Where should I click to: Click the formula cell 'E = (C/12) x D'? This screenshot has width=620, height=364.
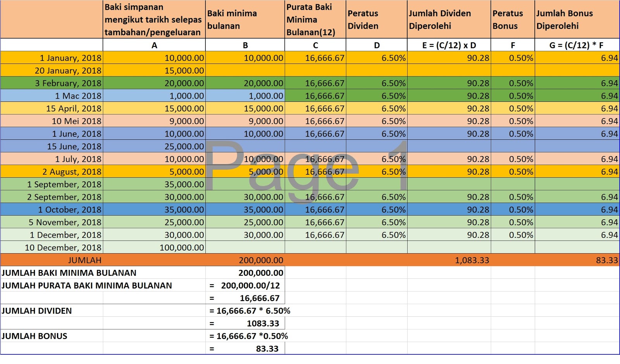click(x=449, y=45)
